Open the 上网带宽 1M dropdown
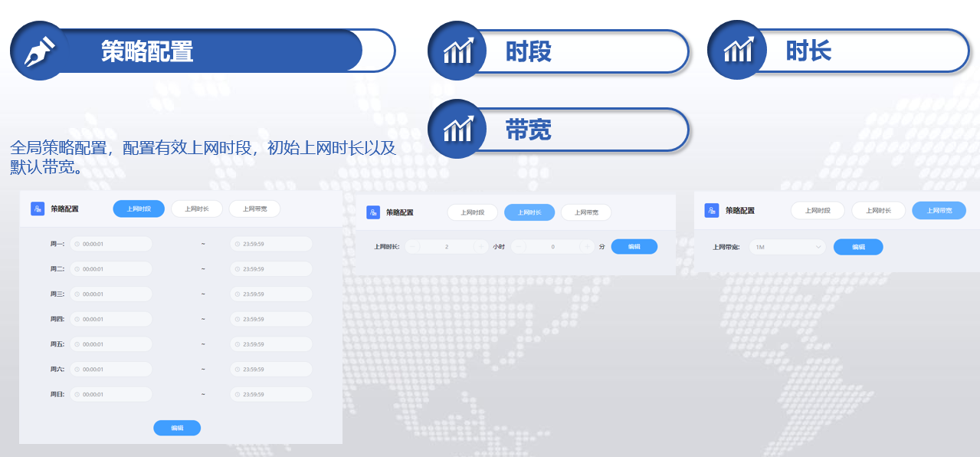The height and width of the screenshot is (457, 980). click(x=788, y=247)
